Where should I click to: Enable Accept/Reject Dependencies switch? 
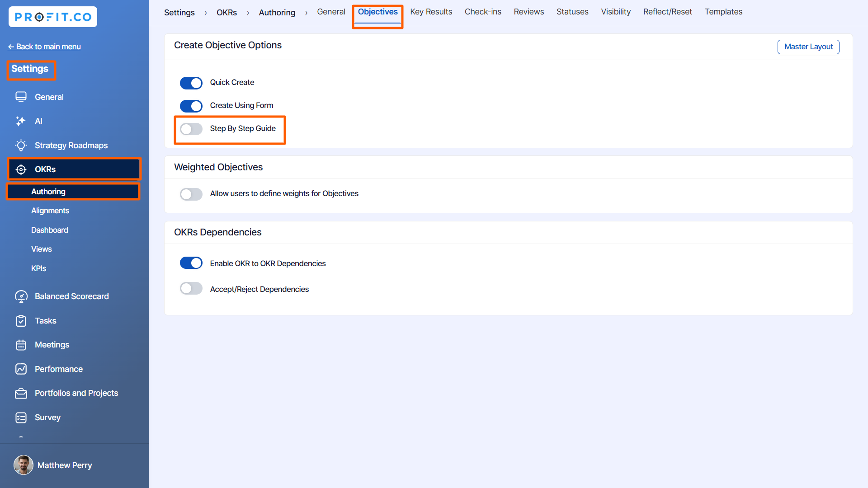click(x=191, y=289)
